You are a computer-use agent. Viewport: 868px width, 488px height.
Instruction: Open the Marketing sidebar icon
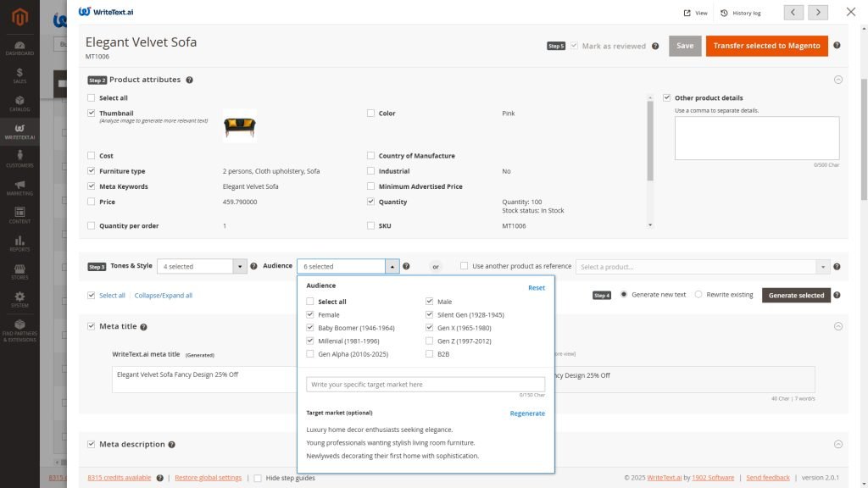coord(19,187)
